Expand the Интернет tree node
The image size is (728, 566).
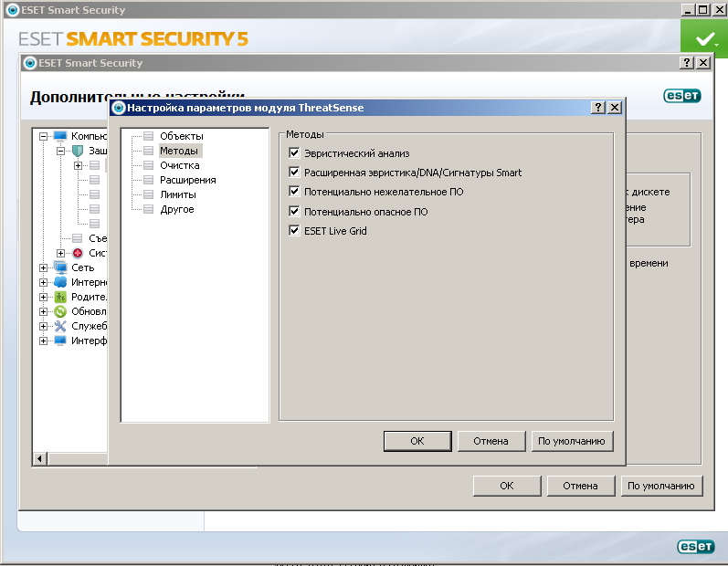point(43,282)
